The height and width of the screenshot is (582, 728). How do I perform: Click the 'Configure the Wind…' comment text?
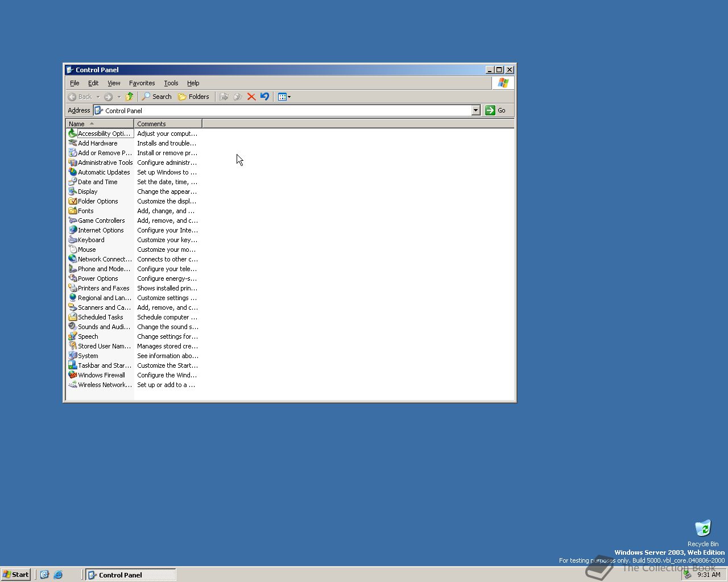tap(167, 375)
